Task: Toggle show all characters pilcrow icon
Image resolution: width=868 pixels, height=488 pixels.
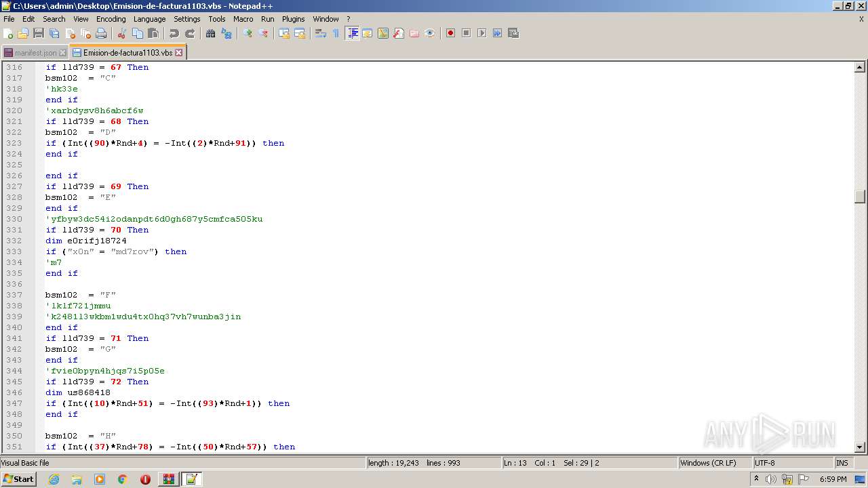Action: (x=336, y=33)
